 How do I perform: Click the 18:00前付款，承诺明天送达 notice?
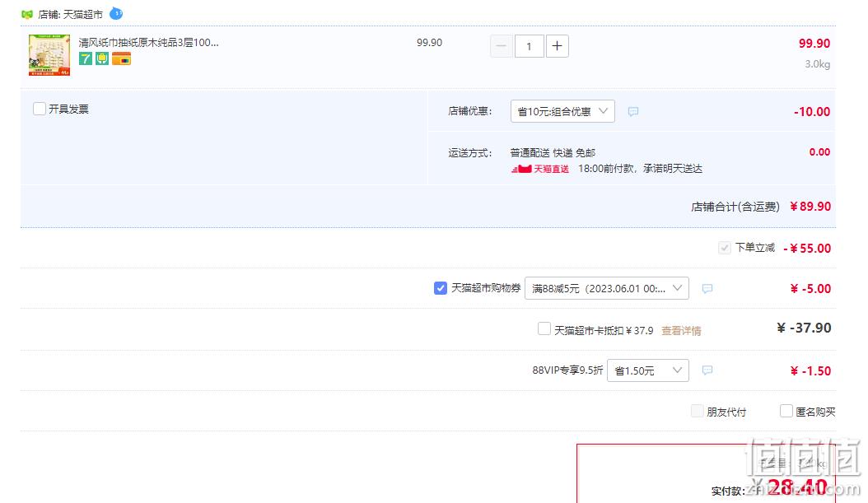point(641,169)
